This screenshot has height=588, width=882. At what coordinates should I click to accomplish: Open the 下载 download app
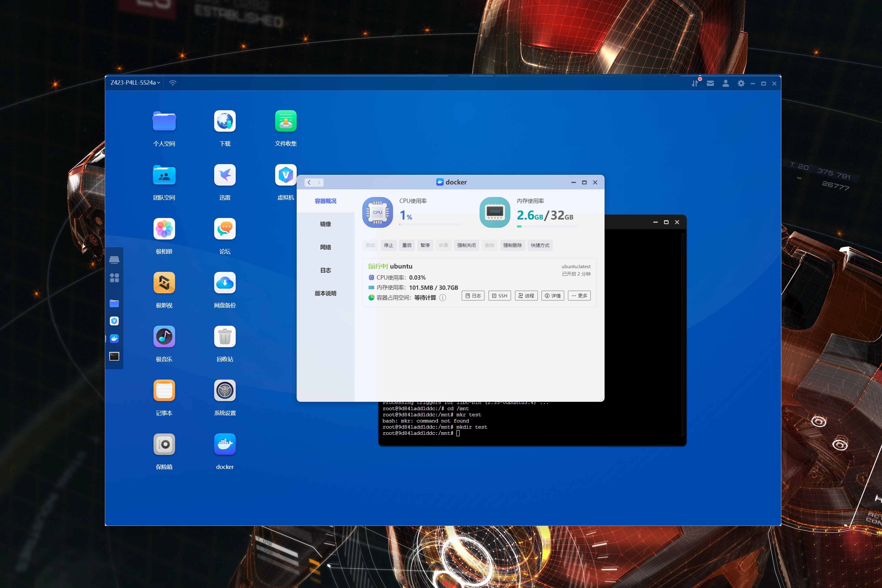[225, 121]
